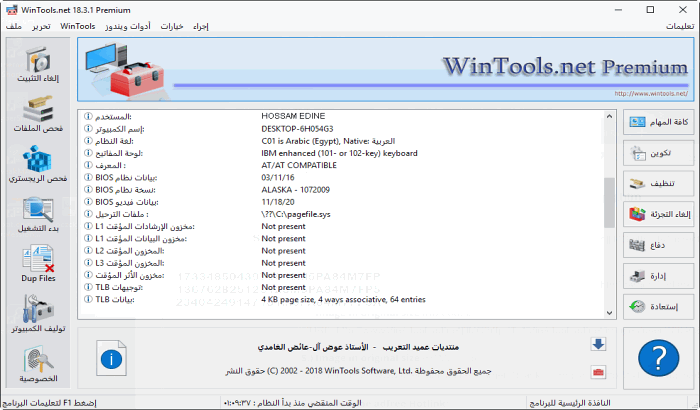
Task: Open the File menu (ملف)
Action: click(x=14, y=26)
